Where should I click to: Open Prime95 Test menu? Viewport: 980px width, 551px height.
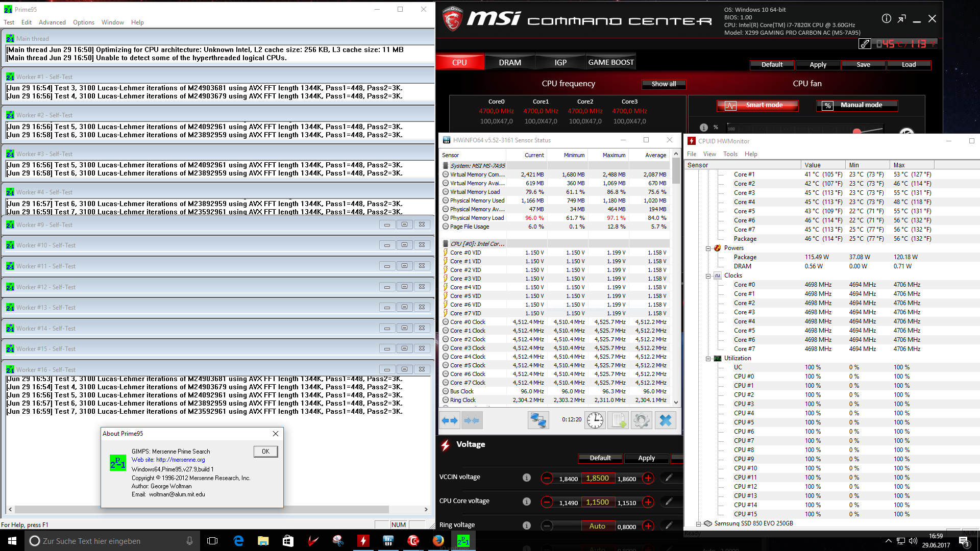coord(9,22)
